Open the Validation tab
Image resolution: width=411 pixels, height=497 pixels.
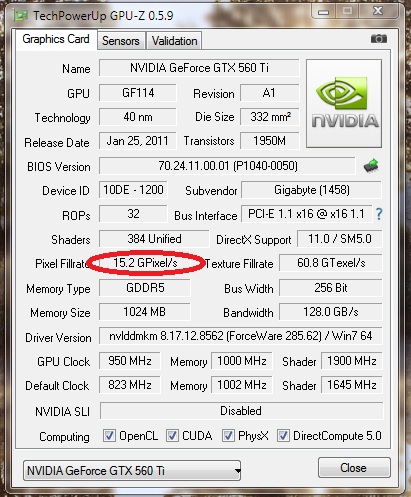click(x=174, y=41)
